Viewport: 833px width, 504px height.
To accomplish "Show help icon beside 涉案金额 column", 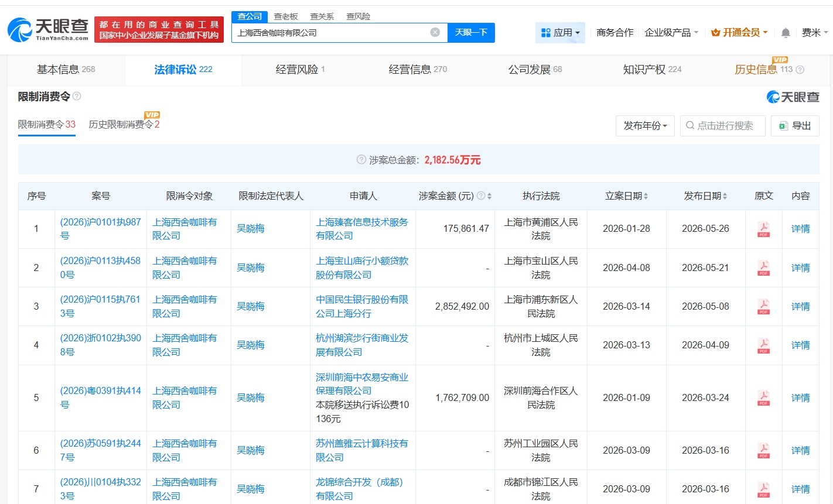I will point(481,196).
